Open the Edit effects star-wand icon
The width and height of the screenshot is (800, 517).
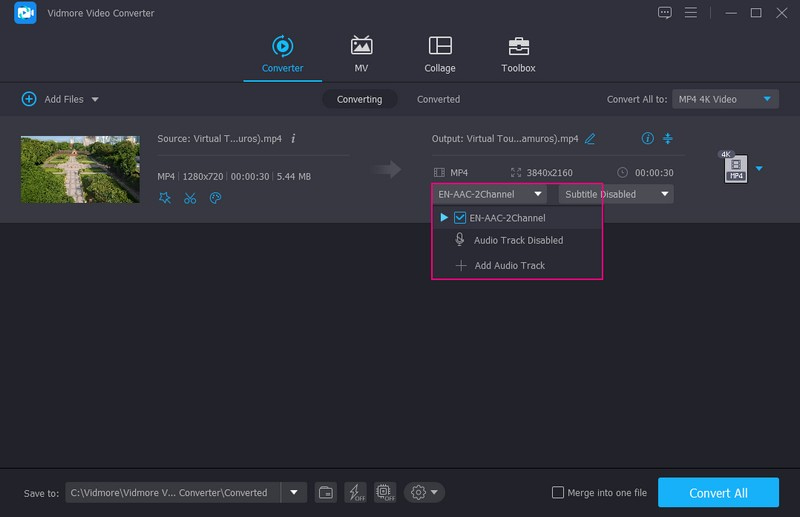point(165,198)
